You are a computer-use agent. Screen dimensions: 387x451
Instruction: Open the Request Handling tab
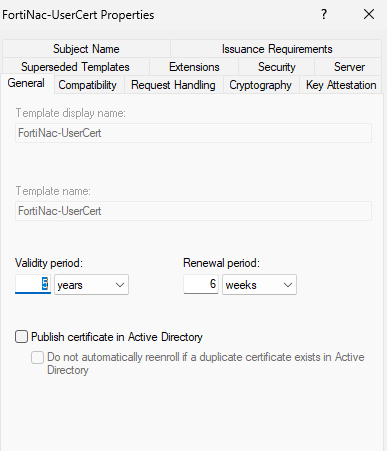[x=173, y=85]
